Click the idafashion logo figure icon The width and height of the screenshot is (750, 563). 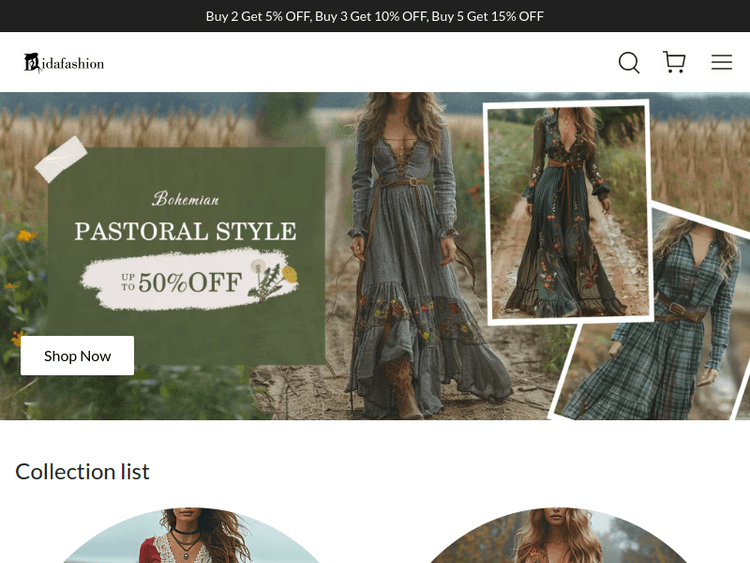pos(33,63)
